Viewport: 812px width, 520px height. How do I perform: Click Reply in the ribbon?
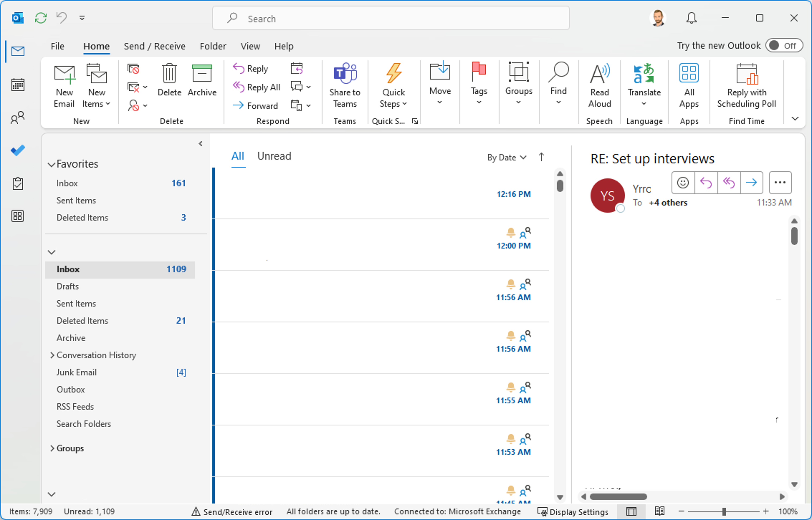pyautogui.click(x=251, y=68)
